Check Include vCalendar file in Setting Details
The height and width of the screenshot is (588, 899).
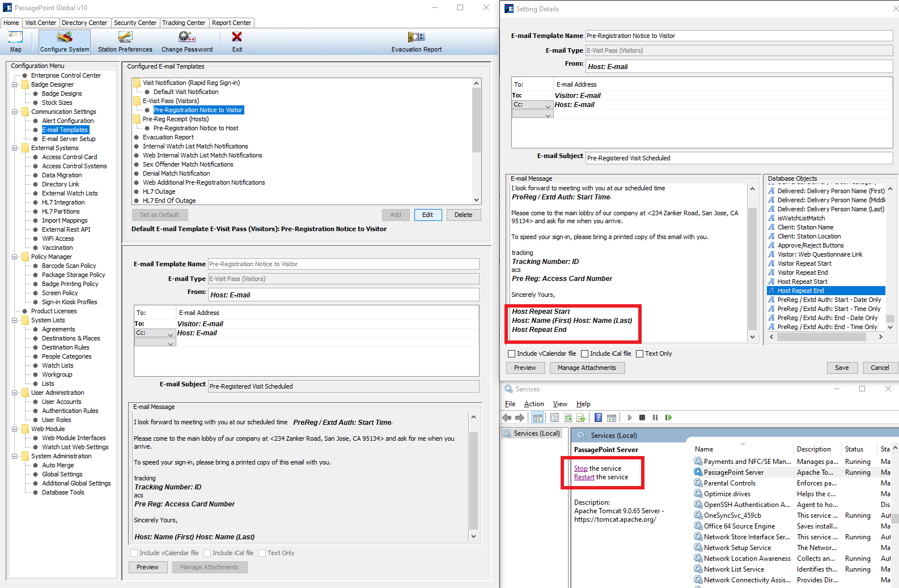(512, 353)
